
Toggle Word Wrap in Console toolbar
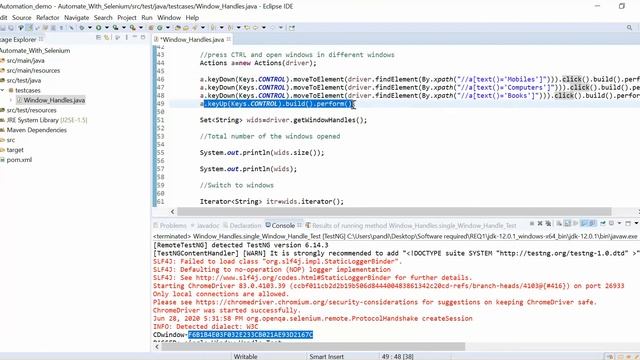point(576,223)
